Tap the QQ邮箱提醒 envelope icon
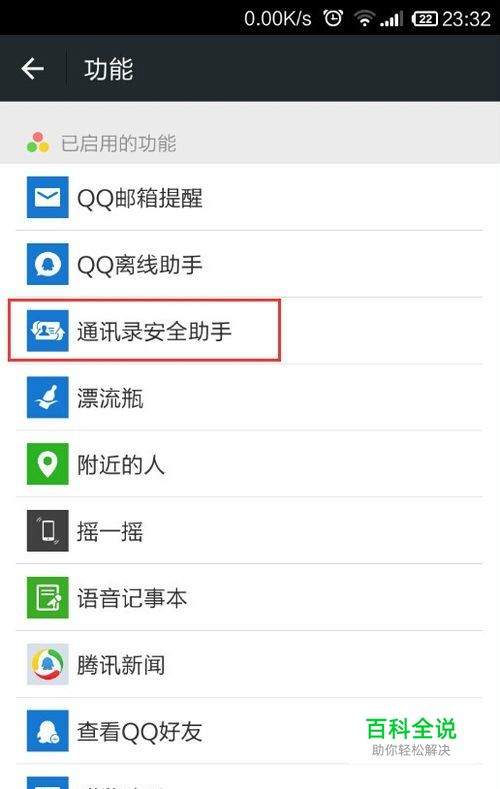This screenshot has width=500, height=789. (x=47, y=197)
